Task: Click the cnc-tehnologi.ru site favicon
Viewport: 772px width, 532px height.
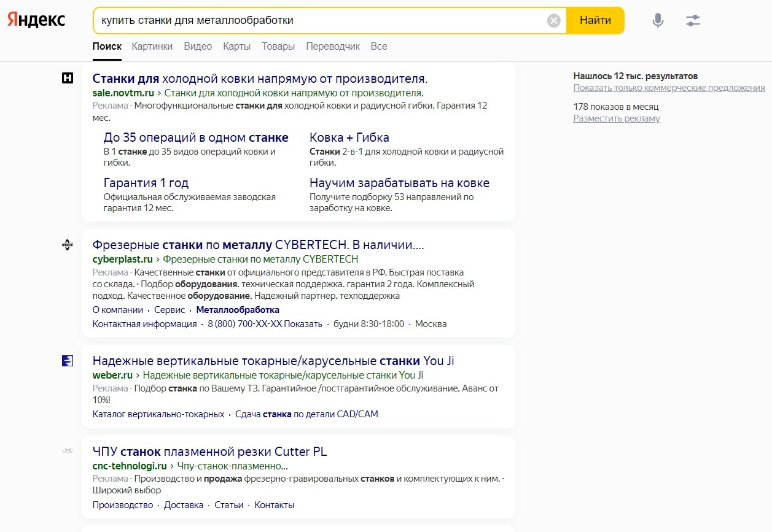Action: click(x=68, y=451)
